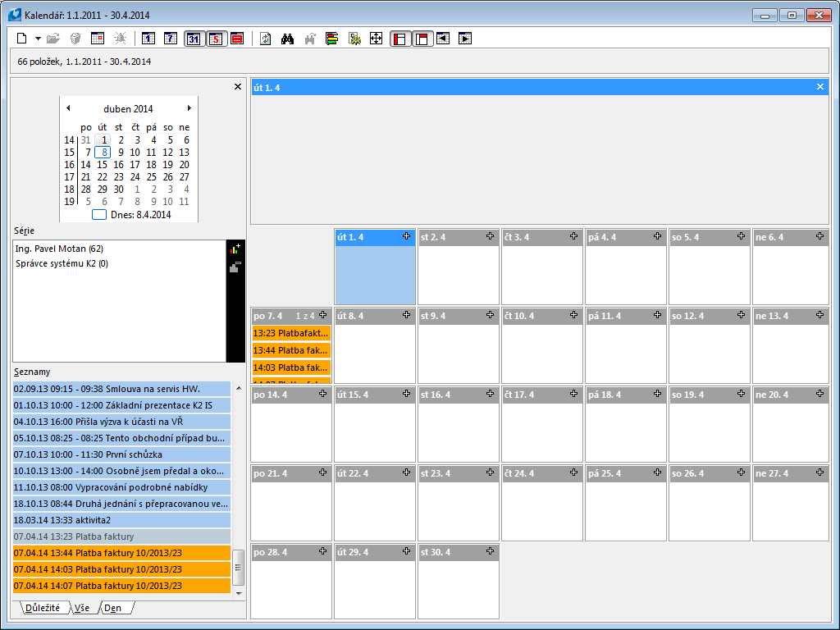
Task: Add an item to pá 4. 4
Action: [657, 236]
